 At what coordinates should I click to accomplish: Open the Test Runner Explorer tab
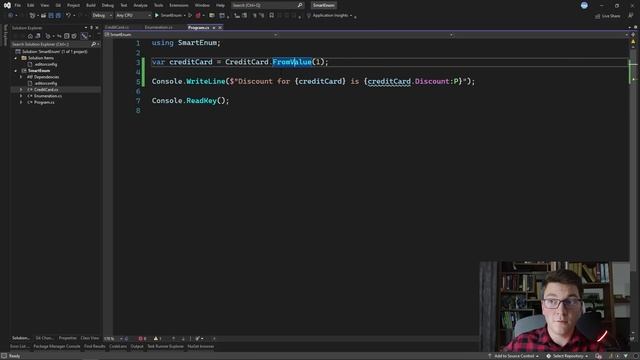pyautogui.click(x=166, y=347)
